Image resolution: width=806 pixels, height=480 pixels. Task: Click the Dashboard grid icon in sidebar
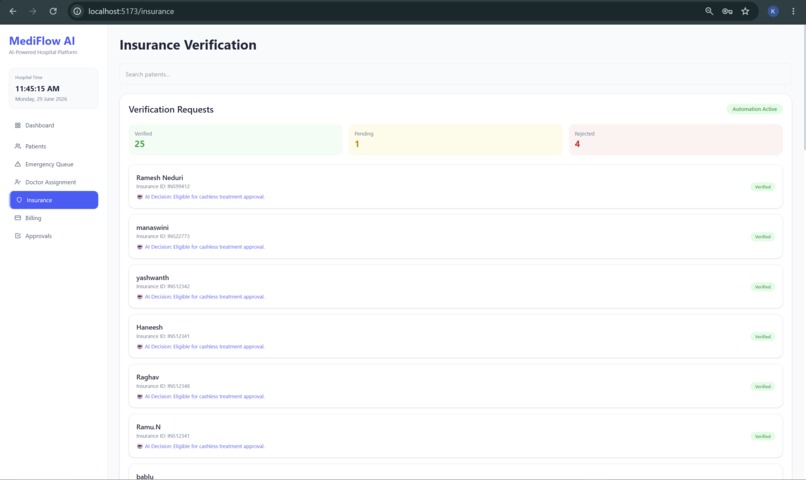click(x=18, y=125)
